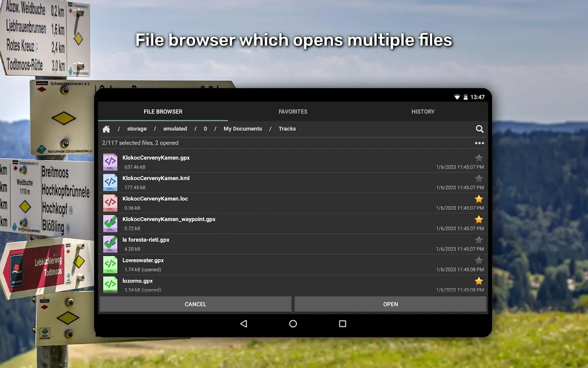588x368 pixels.
Task: Click the green Loweswater.gpx file icon
Action: (x=110, y=264)
